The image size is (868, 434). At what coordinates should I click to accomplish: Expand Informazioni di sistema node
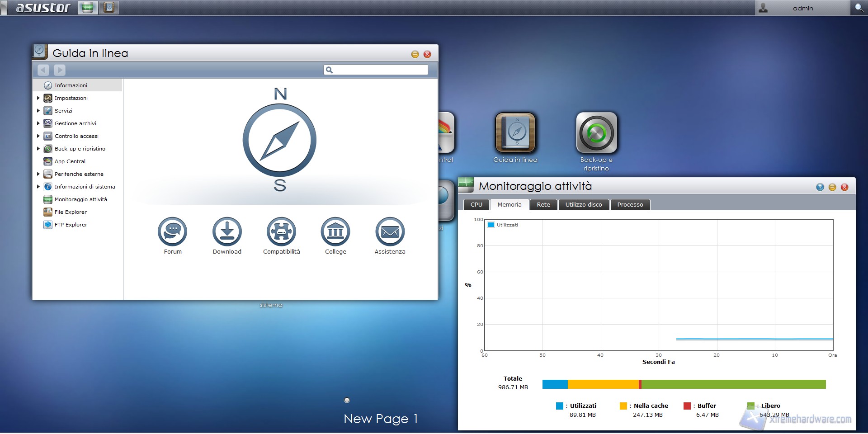(38, 187)
